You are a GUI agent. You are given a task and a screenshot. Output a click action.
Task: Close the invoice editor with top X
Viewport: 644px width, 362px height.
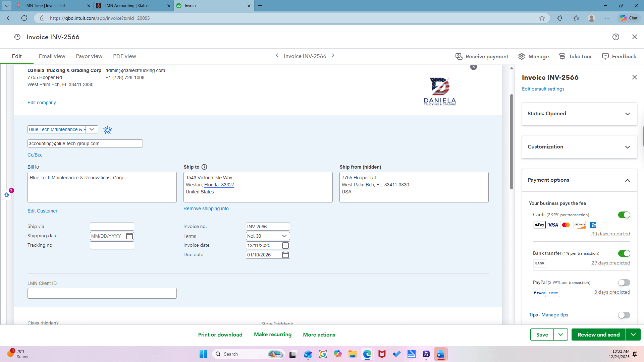point(635,37)
